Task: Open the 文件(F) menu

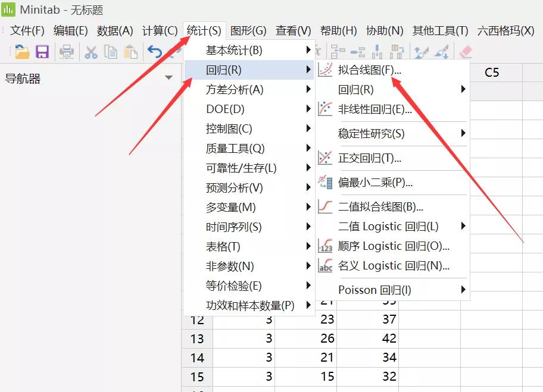Action: click(27, 31)
